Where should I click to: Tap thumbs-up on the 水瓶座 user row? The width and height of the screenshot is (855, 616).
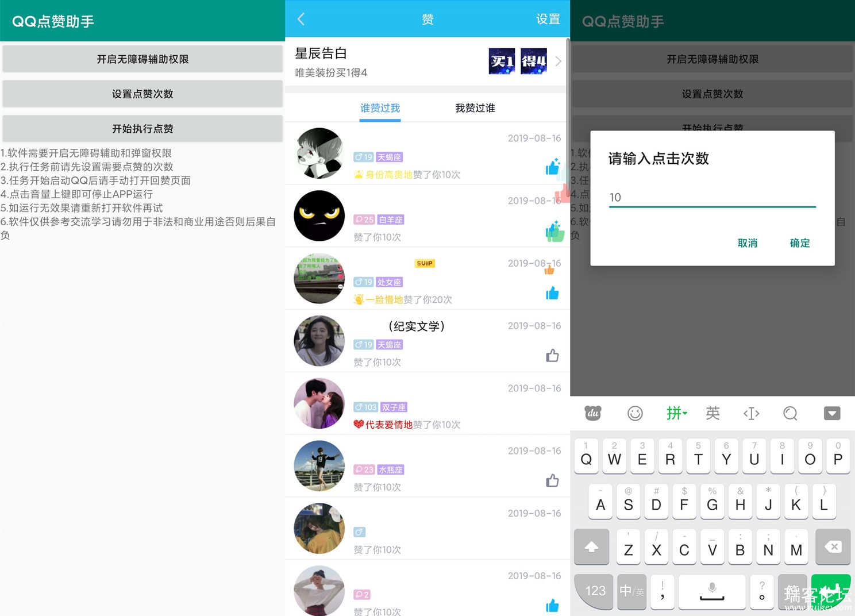(552, 480)
